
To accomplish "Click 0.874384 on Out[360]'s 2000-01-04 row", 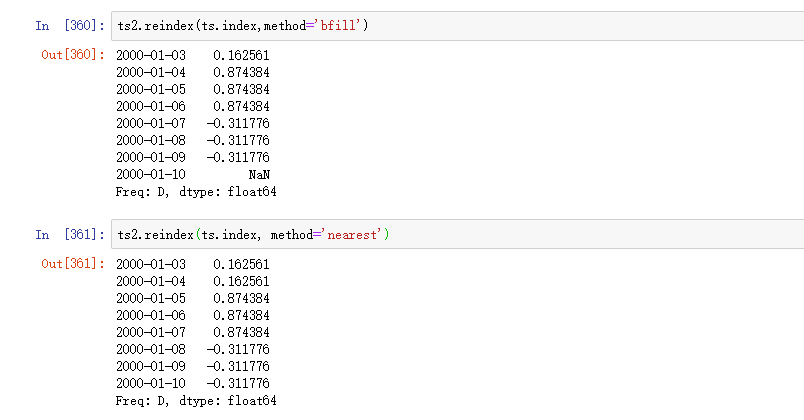I will coord(240,72).
